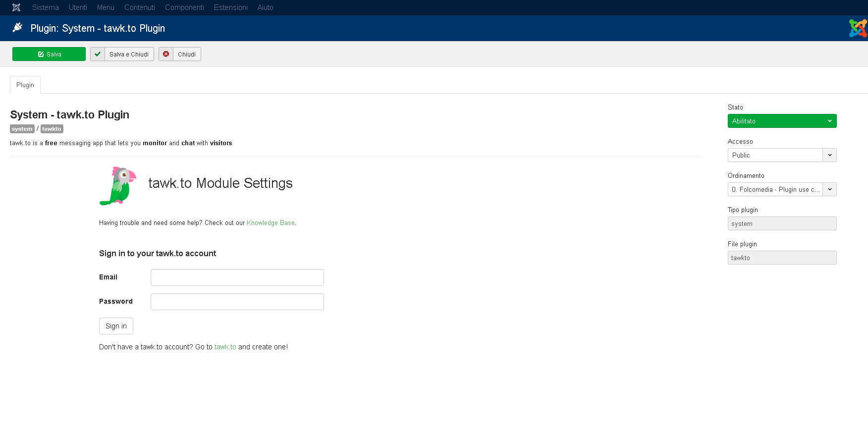This screenshot has width=868, height=437.
Task: Select the Plugin tab
Action: 25,85
